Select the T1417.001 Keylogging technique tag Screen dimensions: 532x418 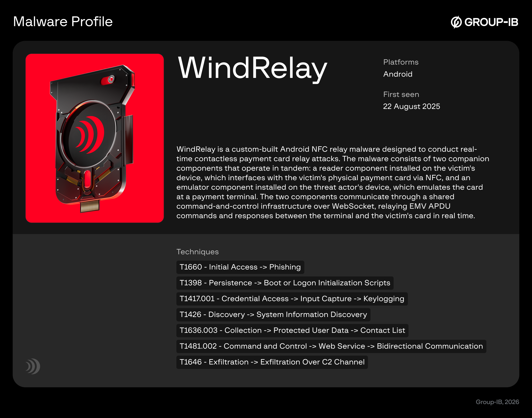(x=292, y=299)
